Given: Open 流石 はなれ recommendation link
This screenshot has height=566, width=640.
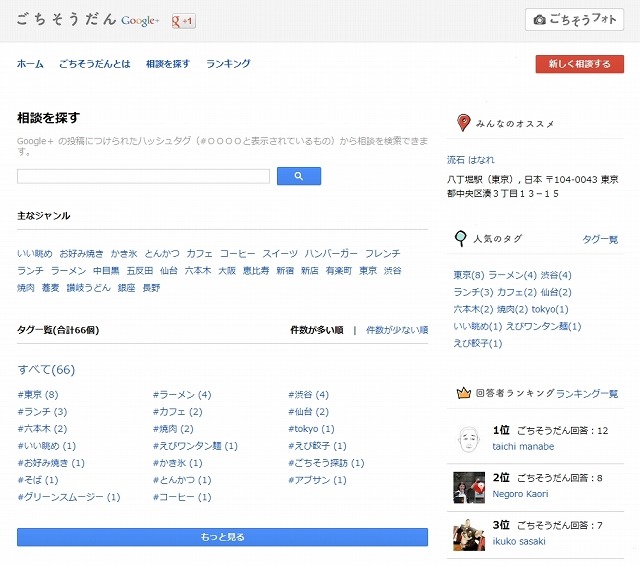Looking at the screenshot, I should [470, 160].
